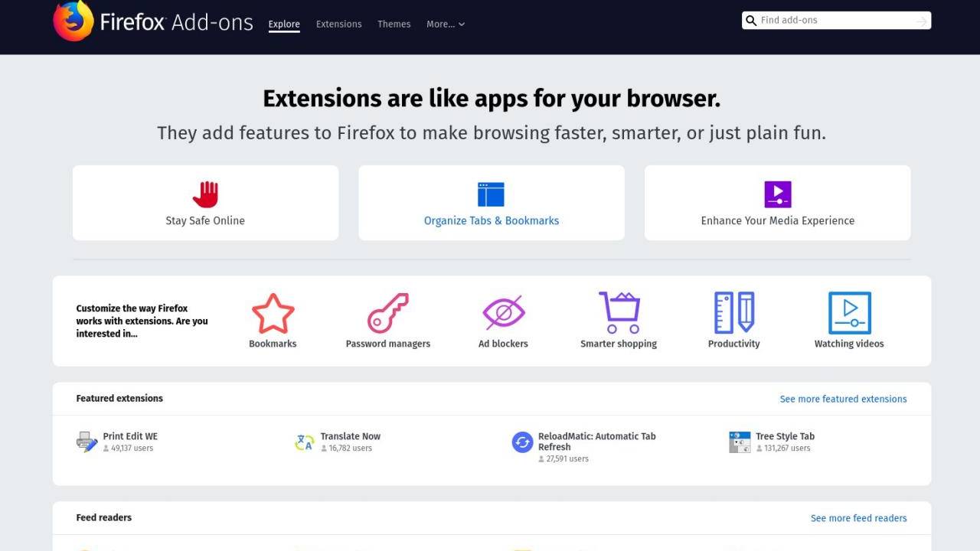Open the Productivity label
This screenshot has height=551, width=980.
coord(734,344)
